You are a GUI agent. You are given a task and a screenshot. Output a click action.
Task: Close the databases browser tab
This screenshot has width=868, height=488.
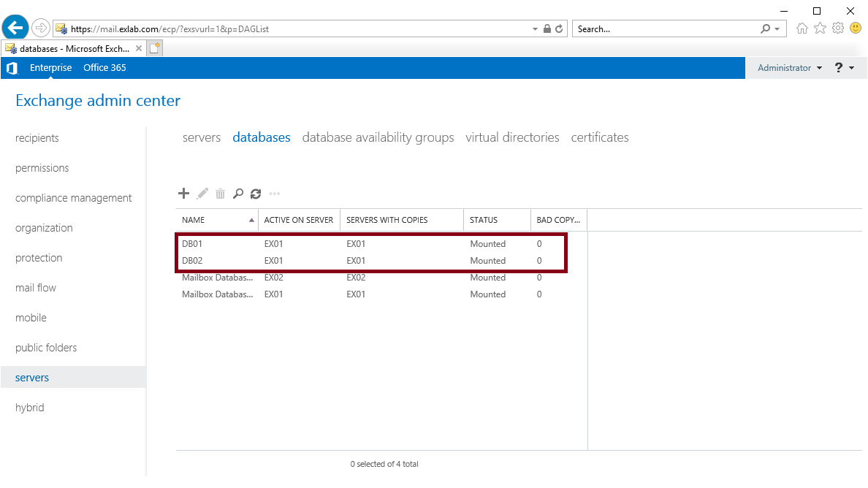click(x=139, y=49)
